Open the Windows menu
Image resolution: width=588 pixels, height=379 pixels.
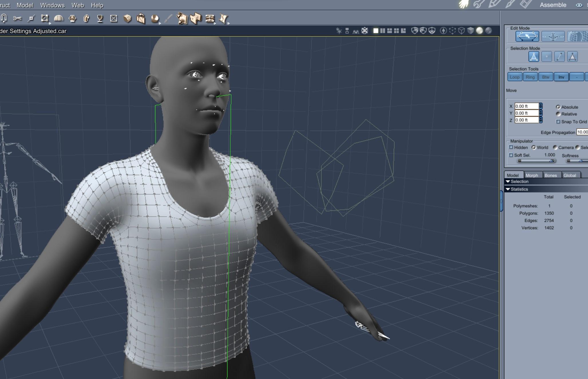point(52,5)
